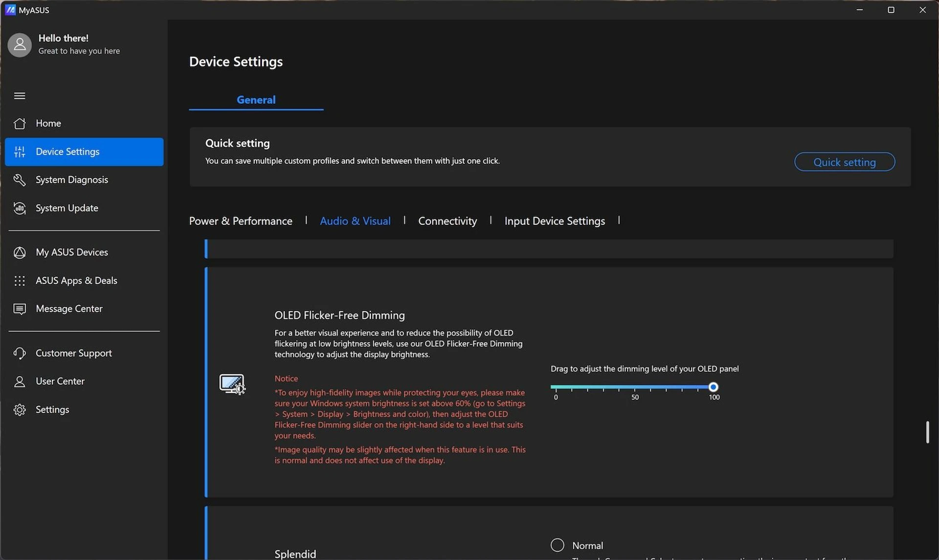Switch to Connectivity section
The image size is (939, 560).
(x=447, y=221)
